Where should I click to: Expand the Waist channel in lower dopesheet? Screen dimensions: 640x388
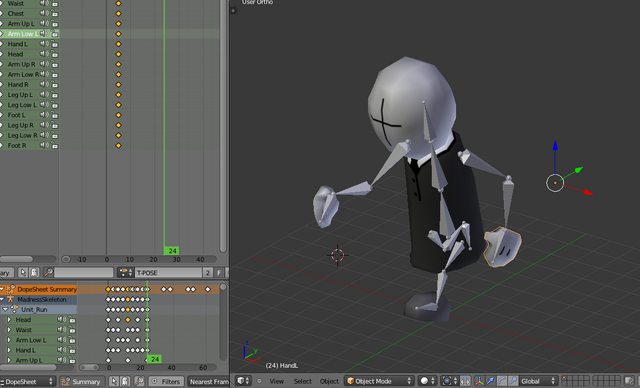click(9, 330)
